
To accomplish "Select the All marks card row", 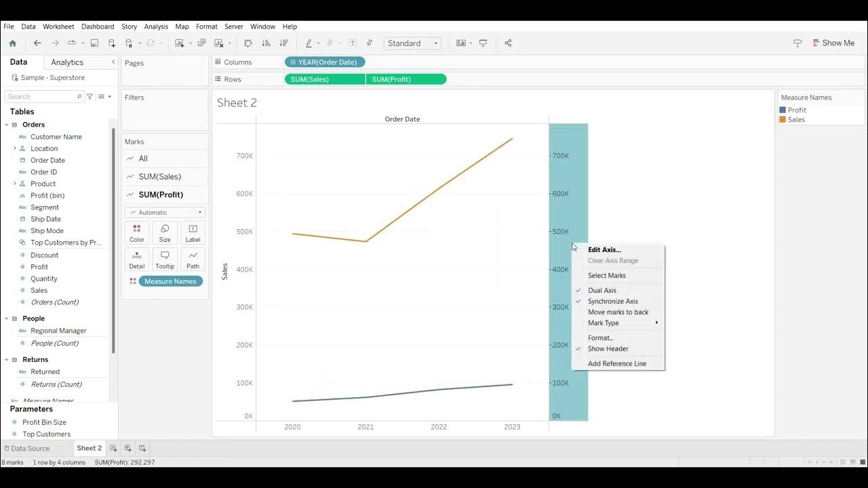I will (x=165, y=159).
